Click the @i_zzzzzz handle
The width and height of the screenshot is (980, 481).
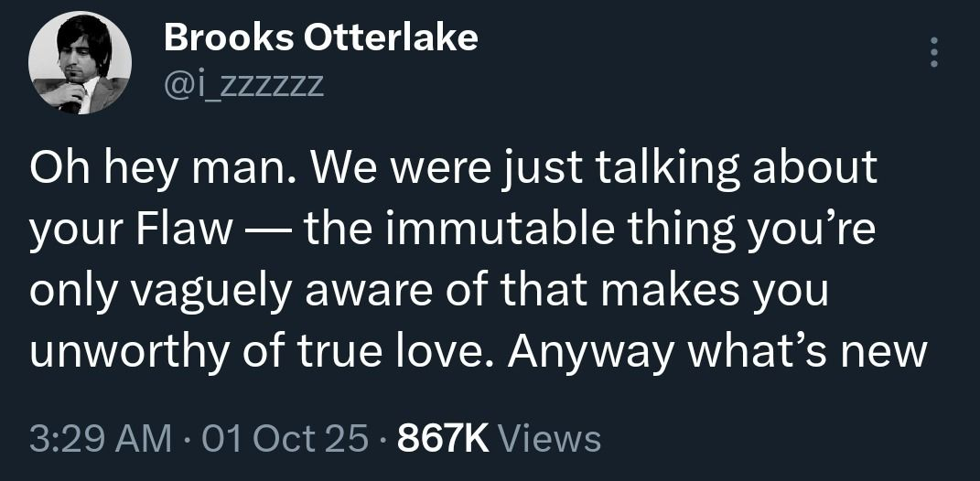[242, 85]
